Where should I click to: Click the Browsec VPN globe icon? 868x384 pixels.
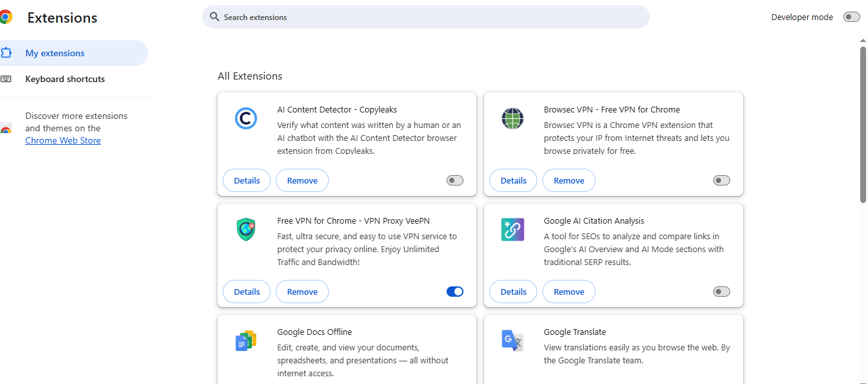513,118
